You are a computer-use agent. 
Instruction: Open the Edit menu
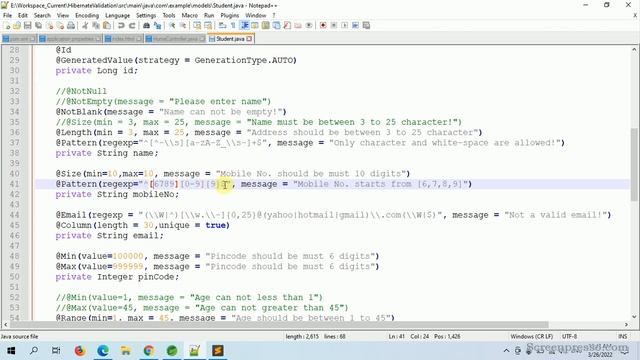22,15
